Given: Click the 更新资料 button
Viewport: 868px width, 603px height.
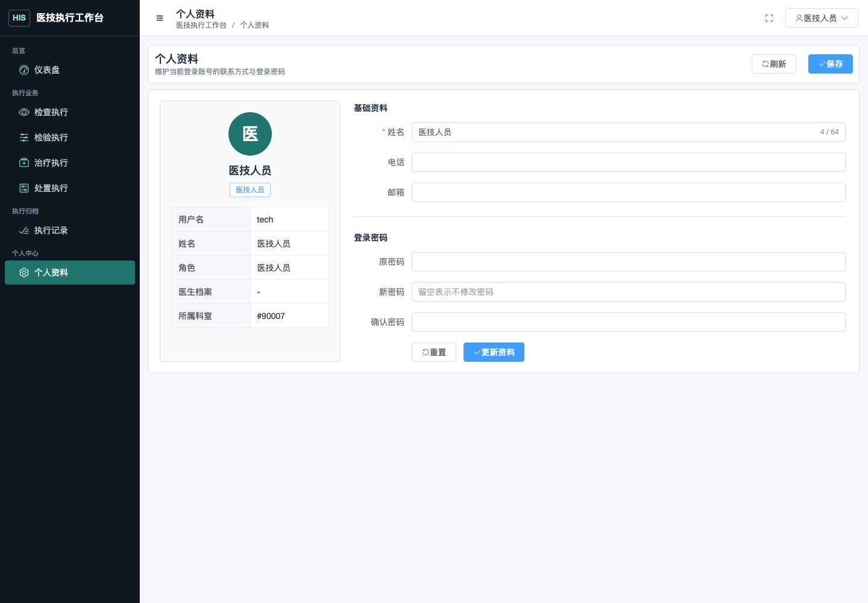Looking at the screenshot, I should point(494,352).
